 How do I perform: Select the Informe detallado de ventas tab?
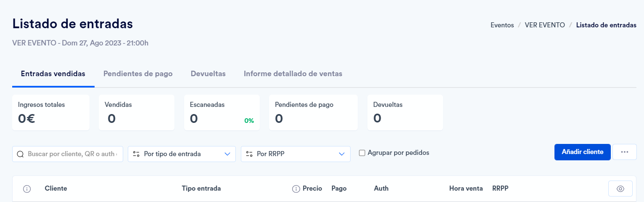293,74
